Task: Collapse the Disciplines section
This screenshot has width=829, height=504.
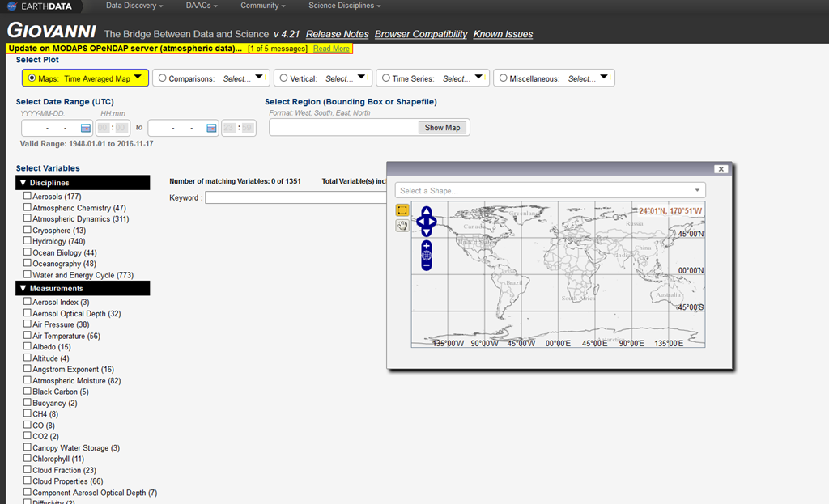Action: [83, 183]
